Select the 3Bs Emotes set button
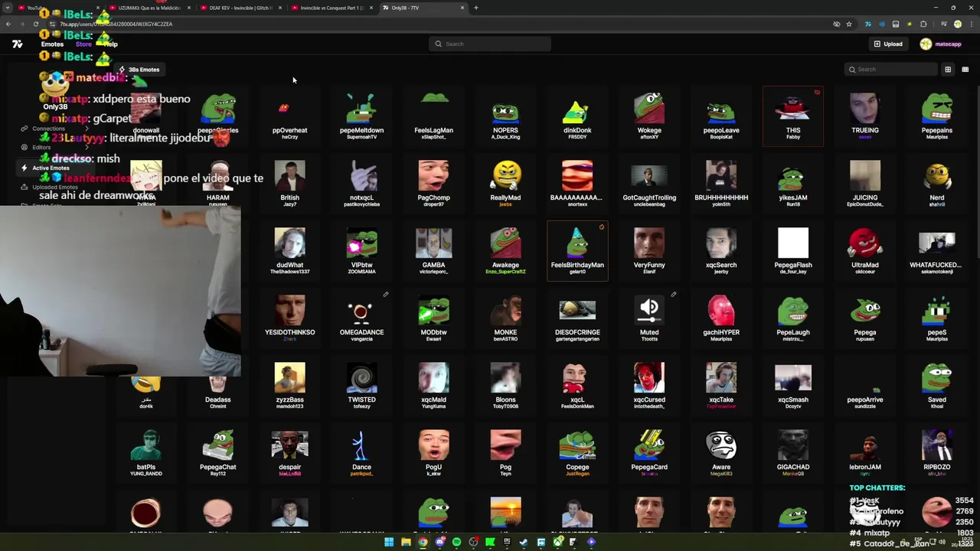The height and width of the screenshot is (551, 980). click(139, 70)
